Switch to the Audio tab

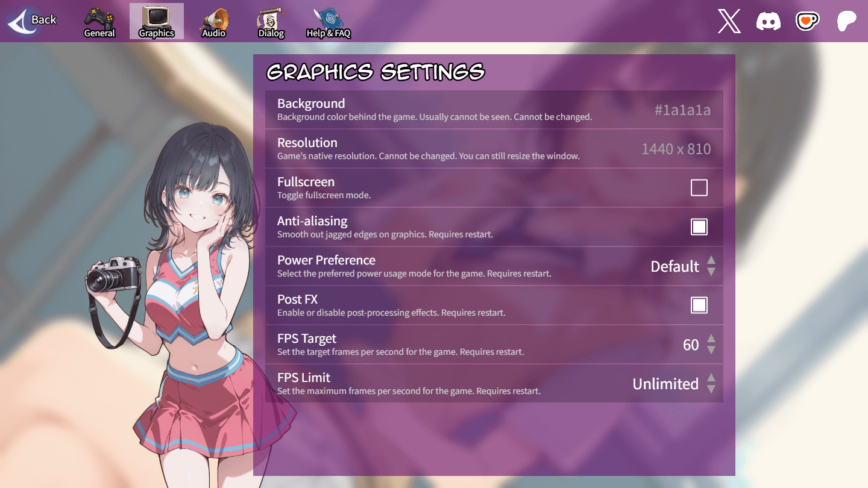coord(214,22)
